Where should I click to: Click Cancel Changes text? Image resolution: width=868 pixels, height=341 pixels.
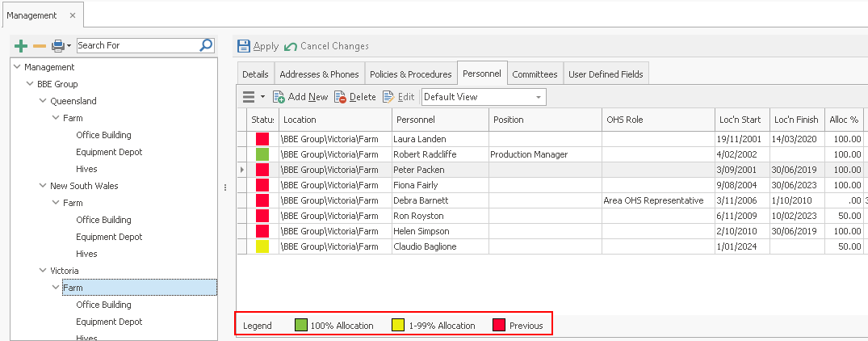[x=334, y=46]
